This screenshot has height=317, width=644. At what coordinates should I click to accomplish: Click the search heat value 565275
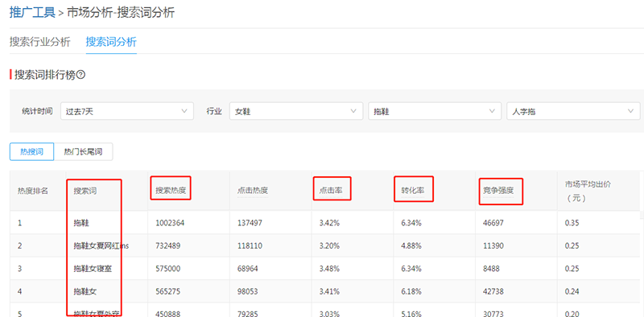167,291
